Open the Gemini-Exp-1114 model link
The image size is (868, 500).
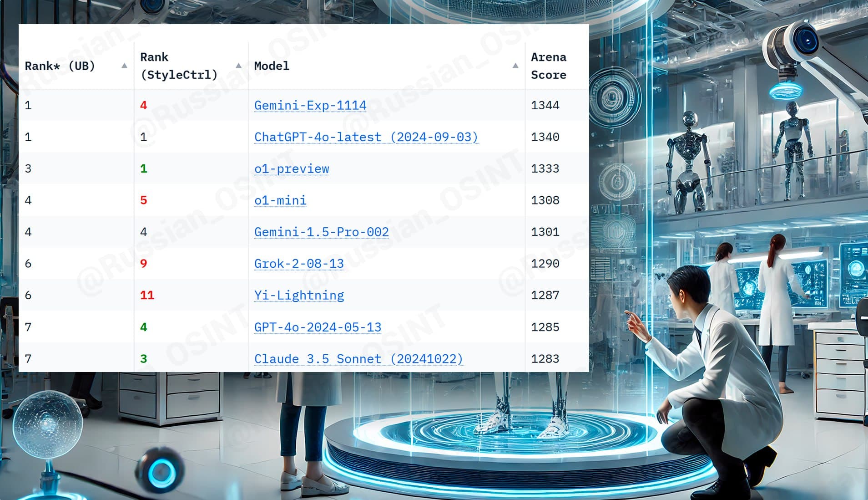pos(310,105)
